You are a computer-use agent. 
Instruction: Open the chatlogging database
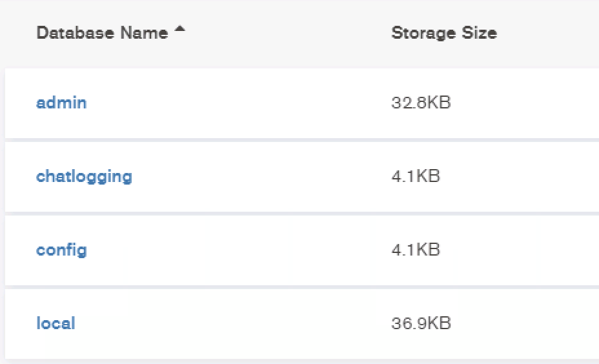click(x=84, y=176)
